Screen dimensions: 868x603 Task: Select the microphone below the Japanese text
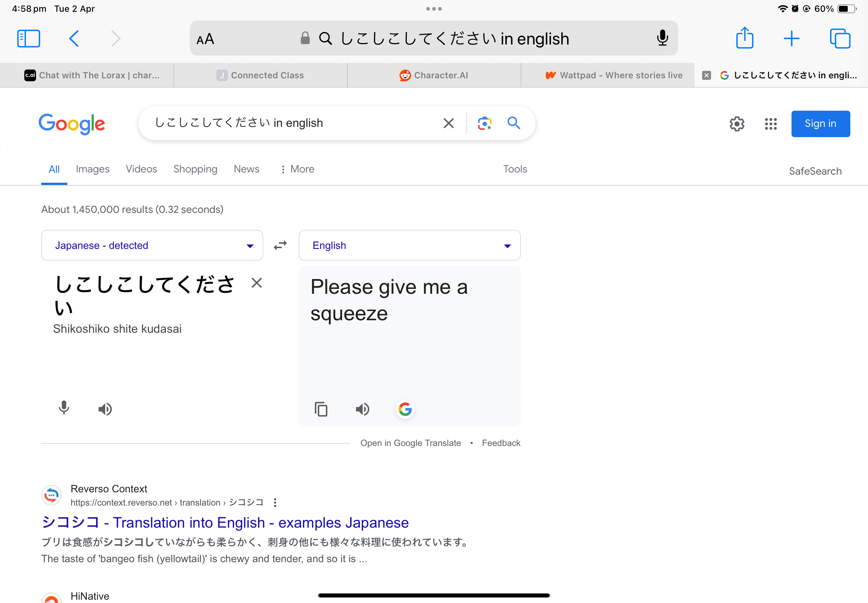click(64, 408)
